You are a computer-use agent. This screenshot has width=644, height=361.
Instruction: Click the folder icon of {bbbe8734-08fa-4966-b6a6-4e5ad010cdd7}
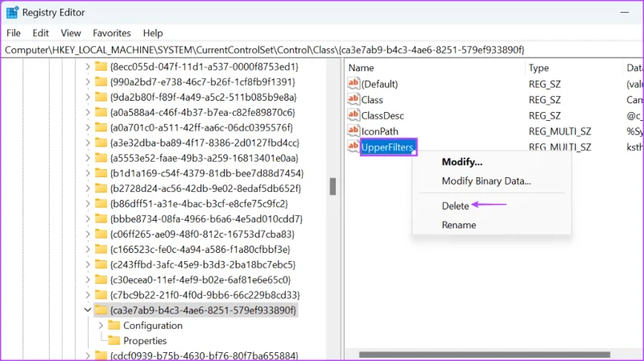pyautogui.click(x=101, y=218)
